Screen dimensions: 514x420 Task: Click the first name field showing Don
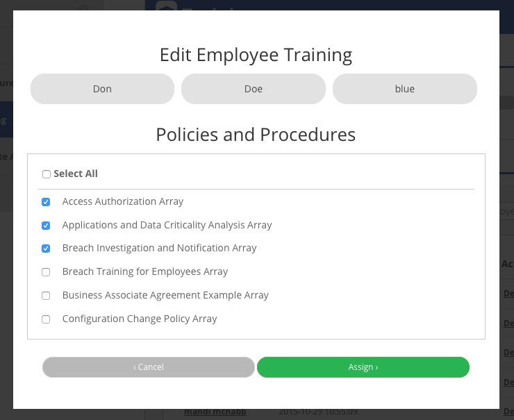(x=102, y=89)
